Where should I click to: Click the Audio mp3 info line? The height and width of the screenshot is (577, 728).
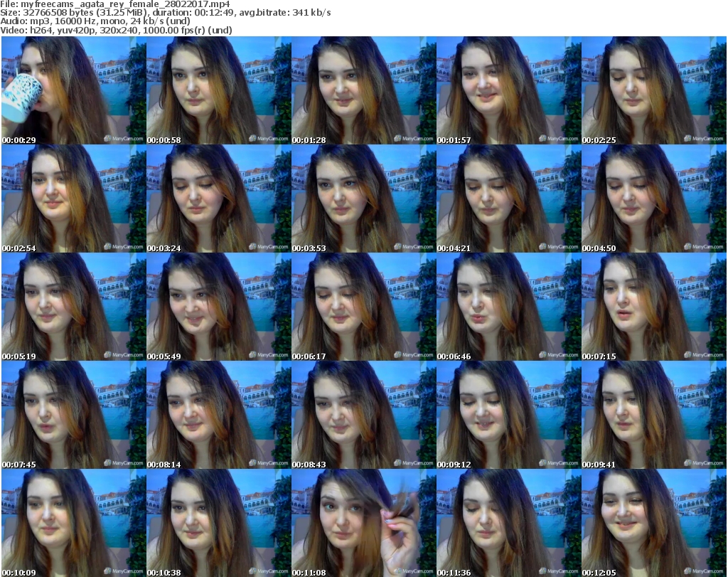pos(95,21)
